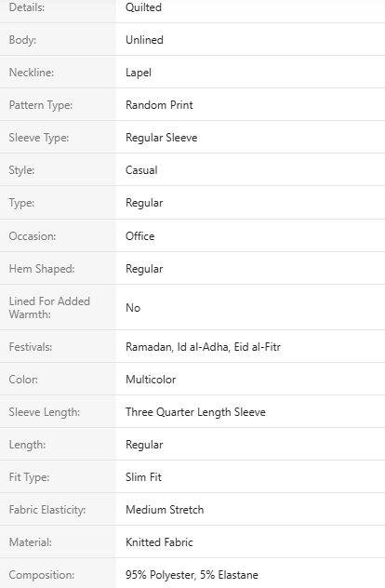Select the Office occasion value
The height and width of the screenshot is (588, 385).
tap(139, 236)
